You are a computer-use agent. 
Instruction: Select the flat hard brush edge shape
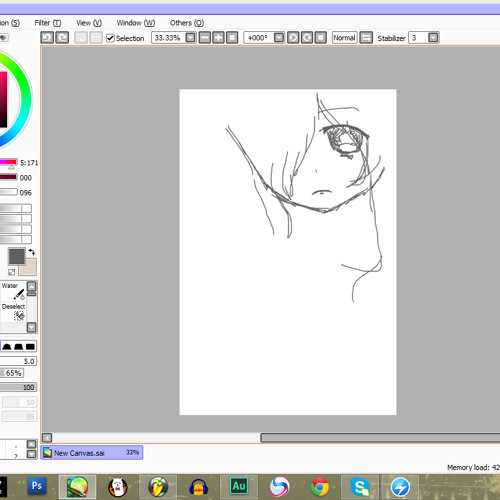pos(30,347)
